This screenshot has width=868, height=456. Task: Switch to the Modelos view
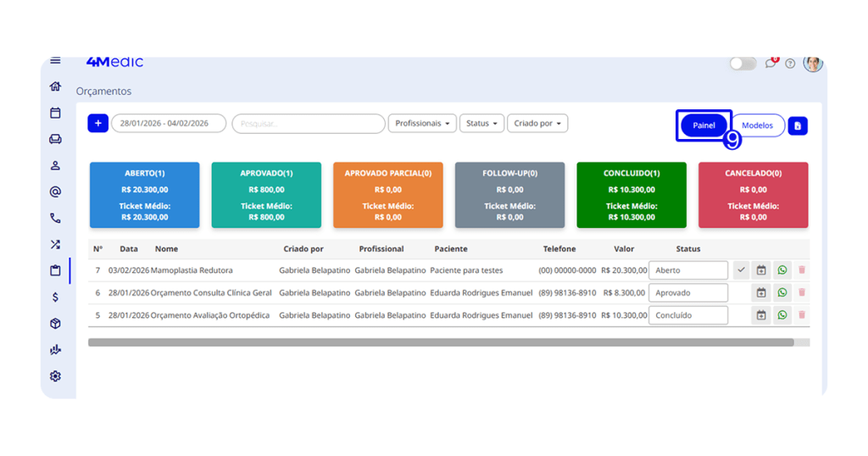click(757, 125)
